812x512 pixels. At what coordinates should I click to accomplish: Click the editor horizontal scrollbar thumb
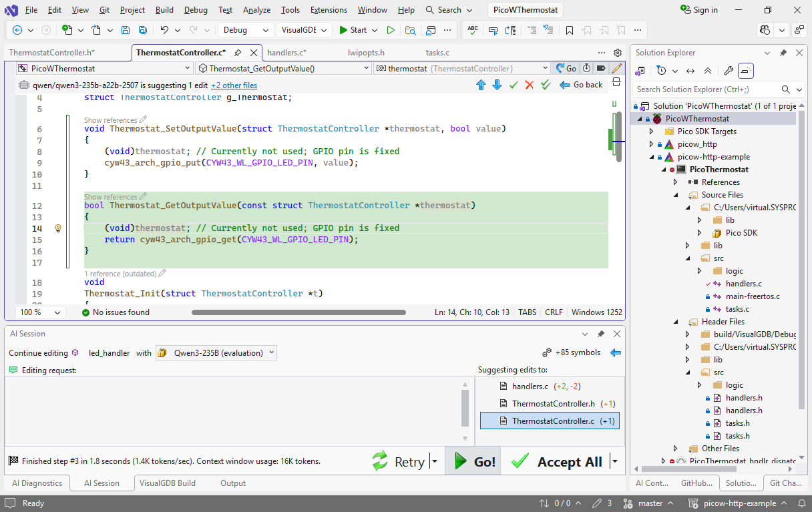298,312
